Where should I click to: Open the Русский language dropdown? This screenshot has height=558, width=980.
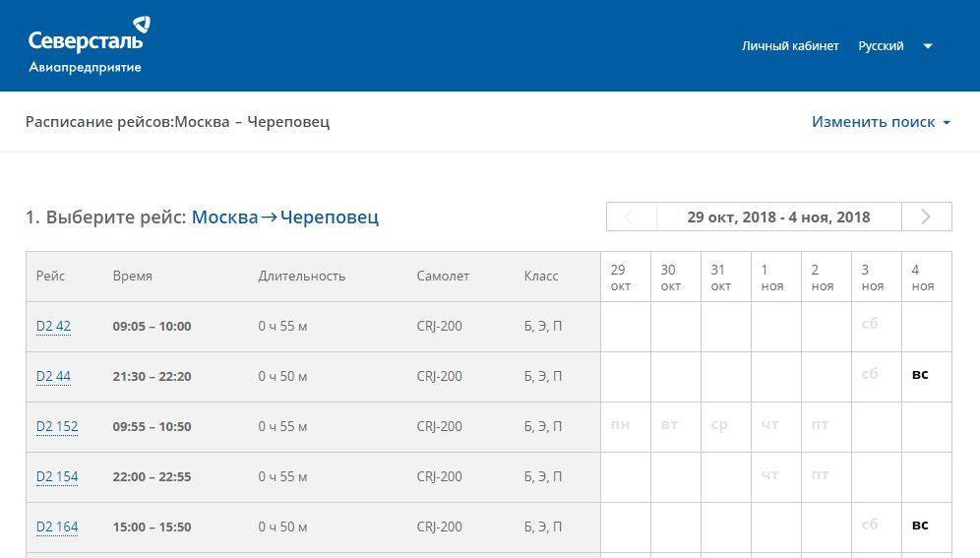(881, 45)
